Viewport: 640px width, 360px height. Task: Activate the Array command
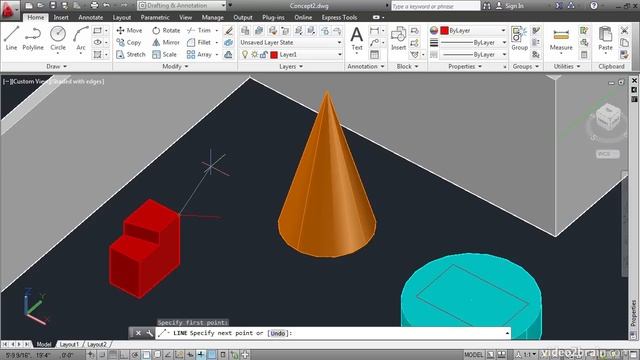click(x=199, y=54)
